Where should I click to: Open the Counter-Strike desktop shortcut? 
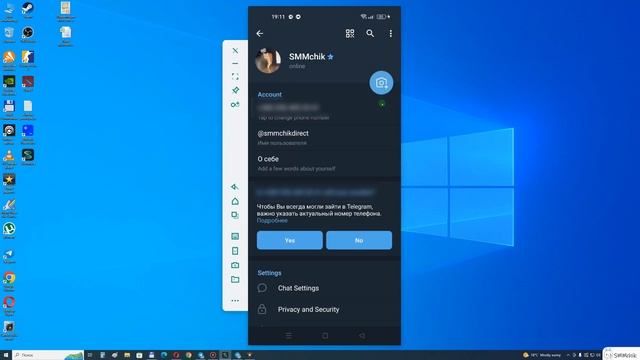point(28,59)
